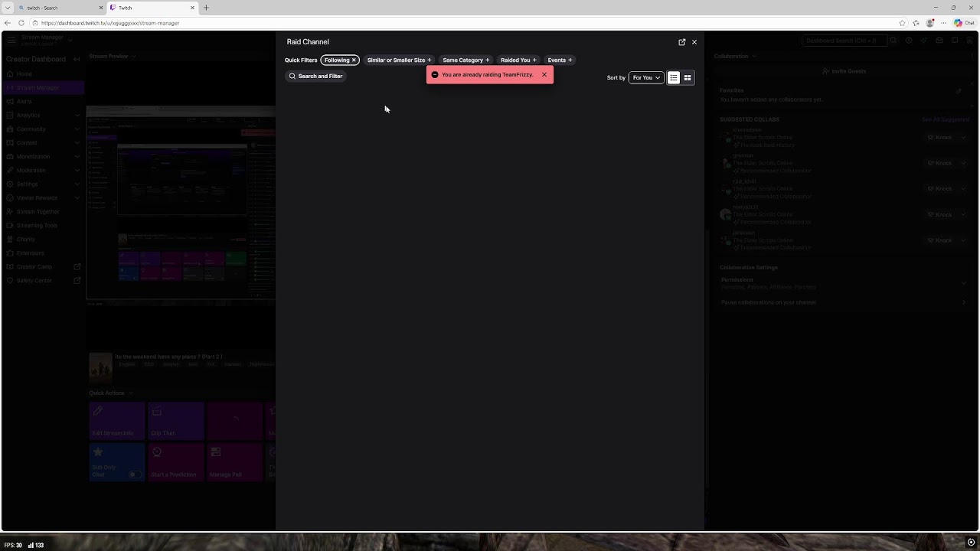
Task: Open Charity in the sidebar
Action: coord(43,240)
